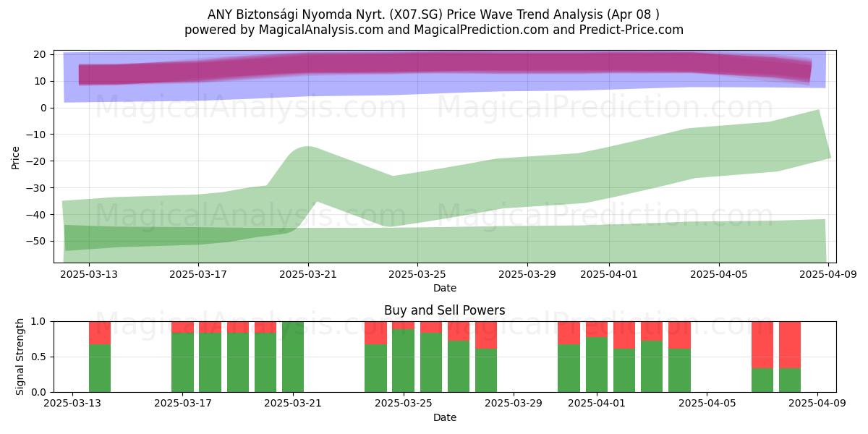
Task: Select the green bar above 2025-03-17 tick
Action: [x=182, y=362]
